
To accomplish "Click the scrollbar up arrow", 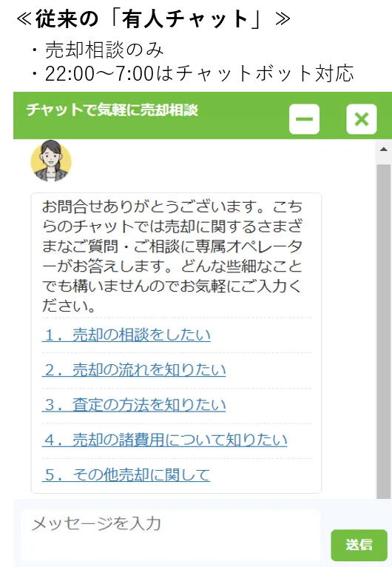I will [x=384, y=149].
